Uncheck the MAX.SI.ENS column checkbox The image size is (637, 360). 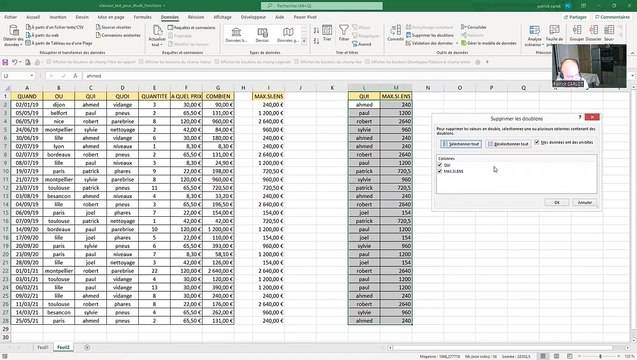pos(440,171)
